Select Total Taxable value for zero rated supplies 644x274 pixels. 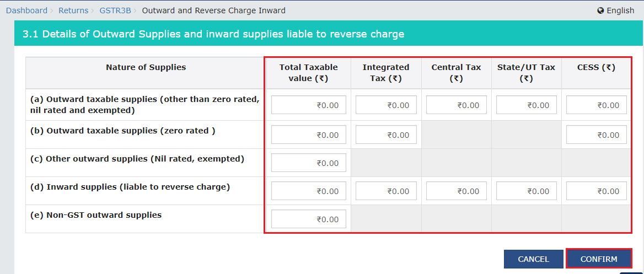coord(308,135)
